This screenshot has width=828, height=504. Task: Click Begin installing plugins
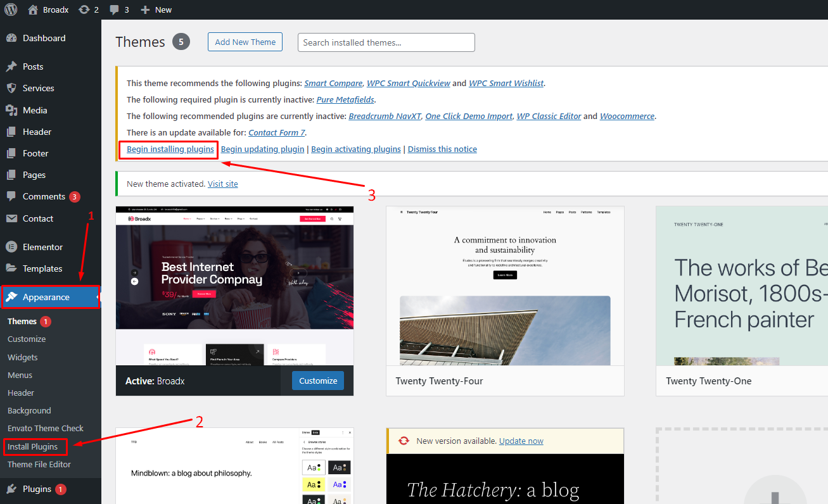[170, 149]
